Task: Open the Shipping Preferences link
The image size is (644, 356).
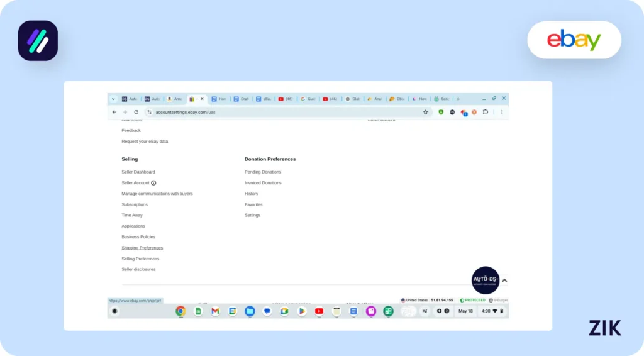Action: point(142,248)
